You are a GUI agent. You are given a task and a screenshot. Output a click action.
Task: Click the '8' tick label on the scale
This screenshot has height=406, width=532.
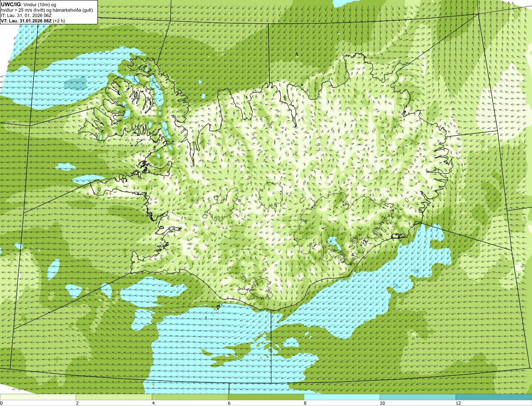click(305, 403)
